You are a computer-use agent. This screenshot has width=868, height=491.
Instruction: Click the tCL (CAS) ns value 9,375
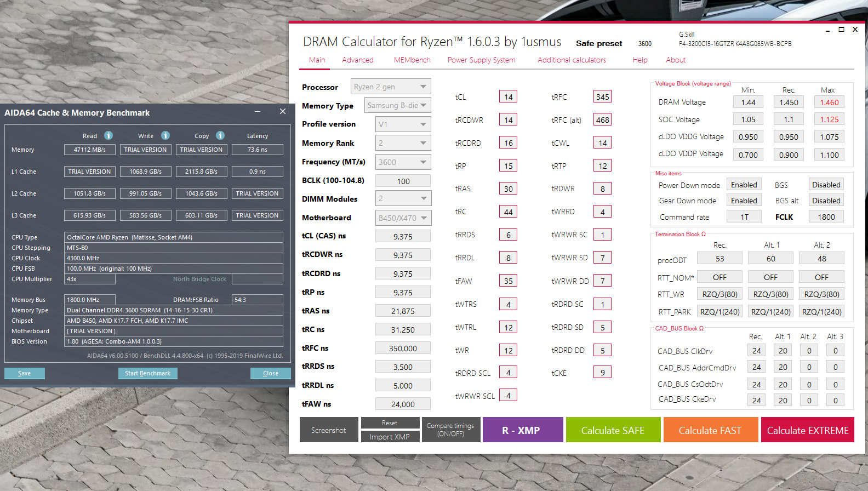click(403, 236)
